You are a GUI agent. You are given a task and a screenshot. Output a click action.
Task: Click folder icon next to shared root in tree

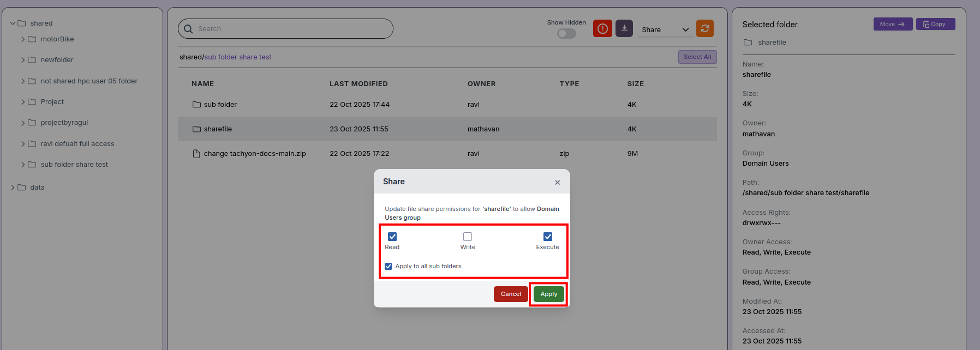(x=22, y=23)
